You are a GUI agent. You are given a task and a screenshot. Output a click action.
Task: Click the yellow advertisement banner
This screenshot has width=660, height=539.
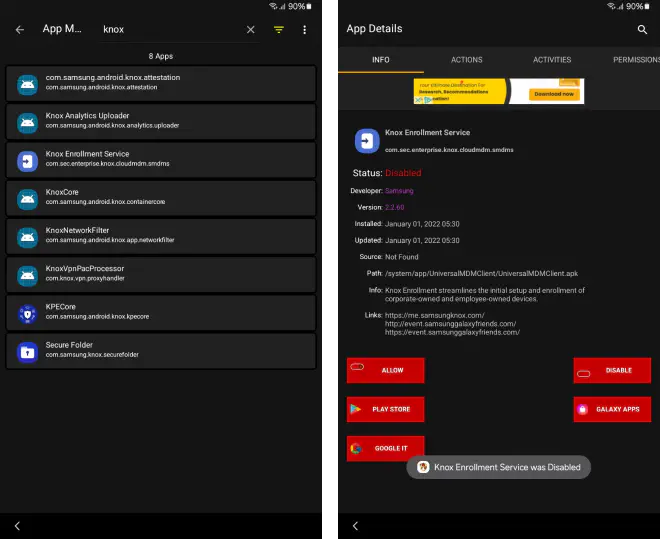498,92
